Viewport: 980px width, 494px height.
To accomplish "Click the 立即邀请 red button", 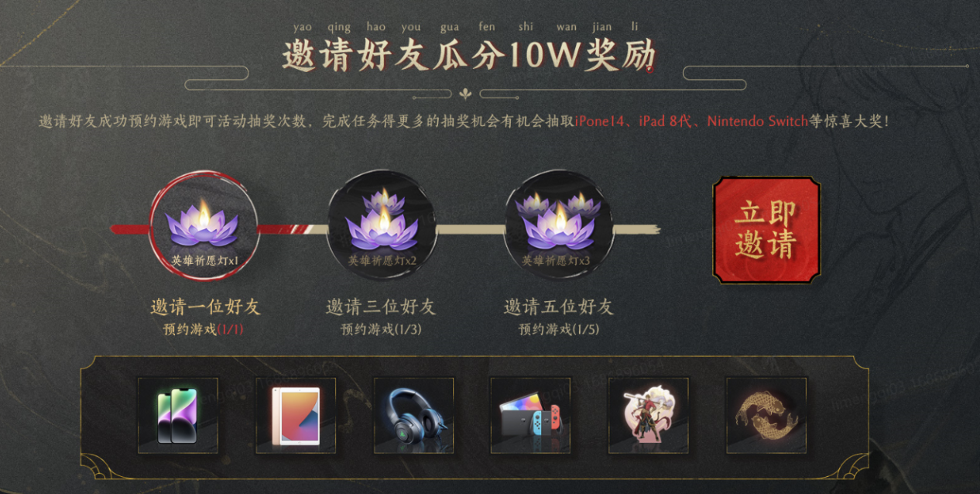I will point(766,230).
